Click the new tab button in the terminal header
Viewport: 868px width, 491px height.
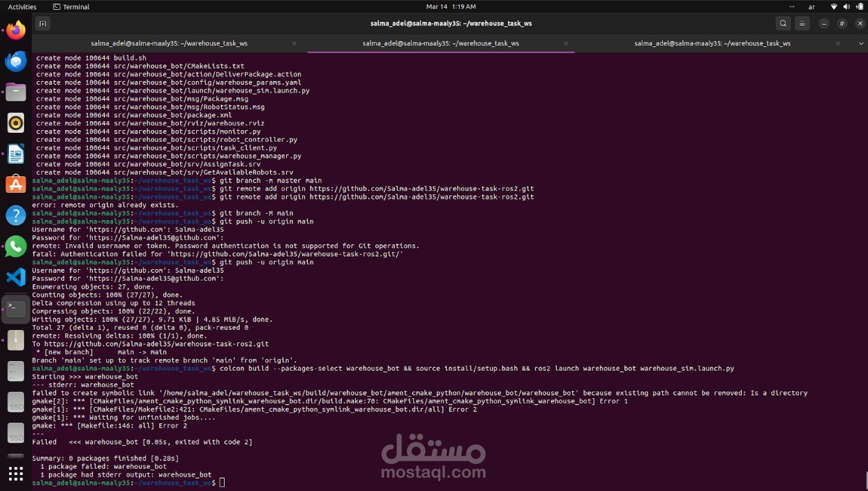pos(42,24)
